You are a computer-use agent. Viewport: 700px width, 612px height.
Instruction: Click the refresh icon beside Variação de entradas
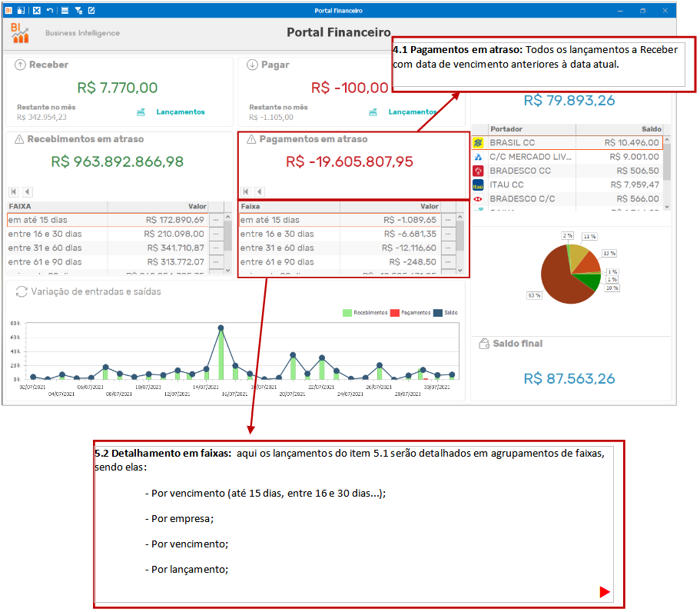coord(22,291)
